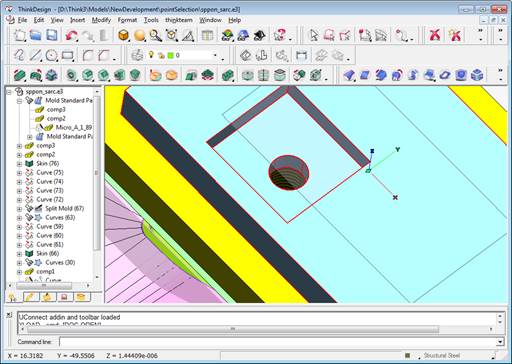Select the Curve (59) tree item
The width and height of the screenshot is (512, 364).
pyautogui.click(x=50, y=227)
